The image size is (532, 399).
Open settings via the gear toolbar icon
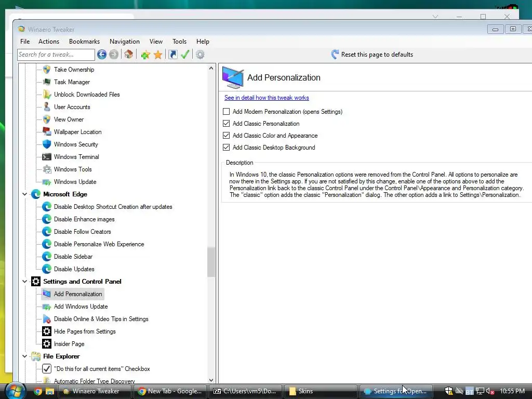[200, 54]
